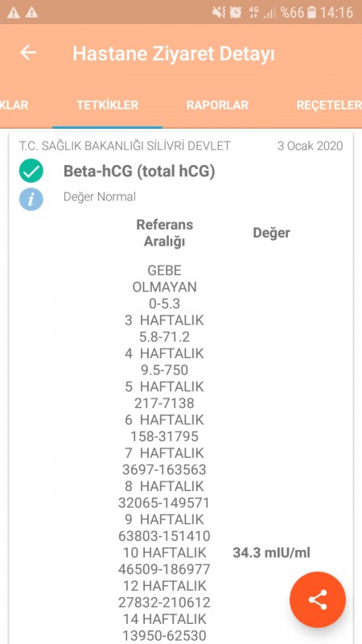Tap the first warning triangle in status bar
The width and height of the screenshot is (362, 644).
point(13,13)
